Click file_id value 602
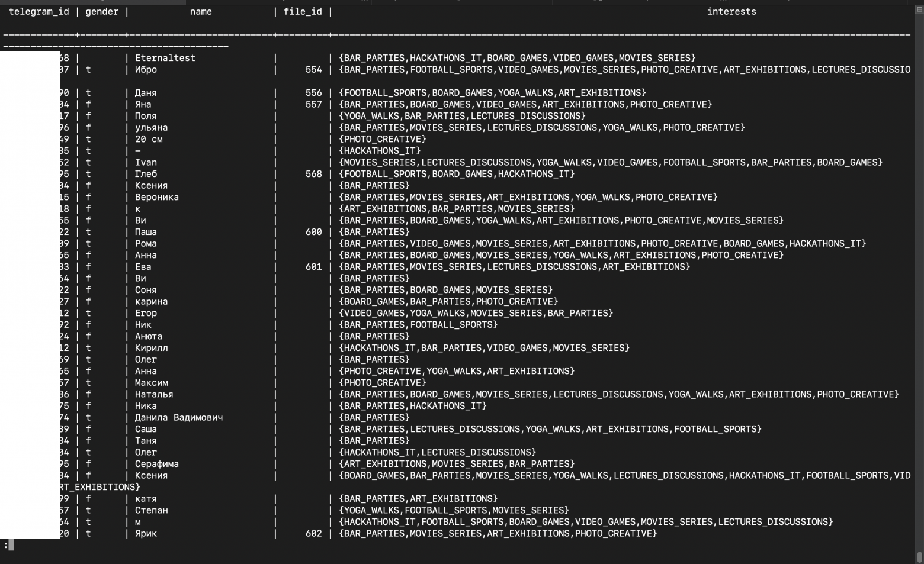The width and height of the screenshot is (924, 564). [x=314, y=534]
